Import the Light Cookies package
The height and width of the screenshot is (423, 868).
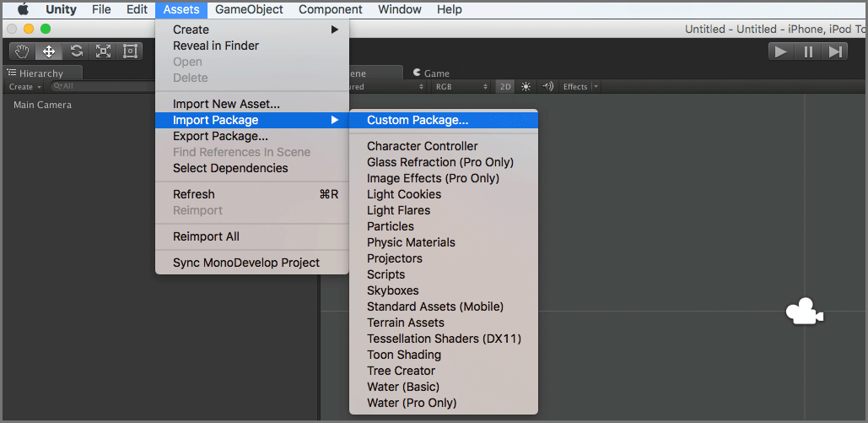444,194
